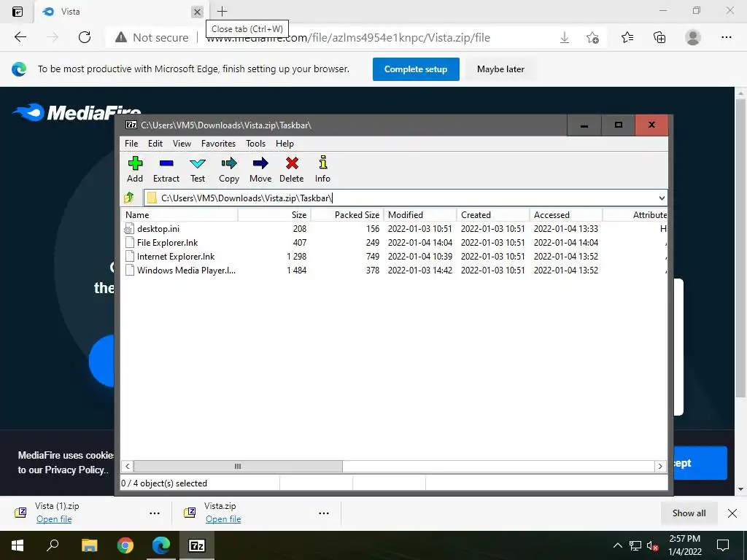Click the 7-Zip horizontal scrollbar thumb
The width and height of the screenshot is (747, 560).
tap(238, 466)
